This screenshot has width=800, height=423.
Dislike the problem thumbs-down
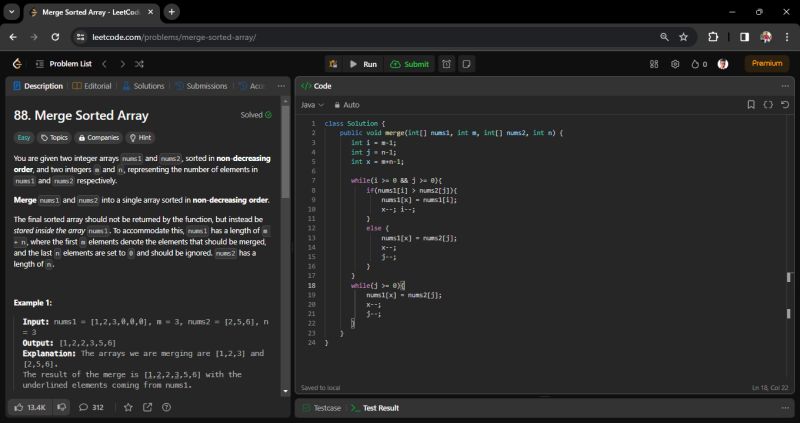pyautogui.click(x=62, y=407)
